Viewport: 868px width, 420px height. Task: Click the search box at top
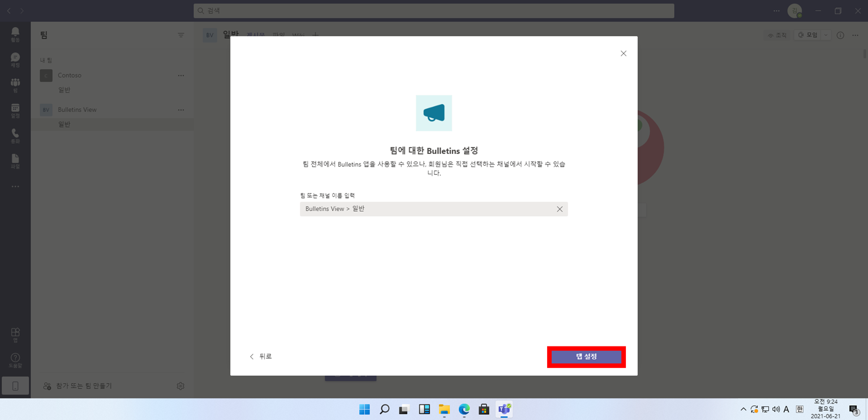(x=433, y=11)
